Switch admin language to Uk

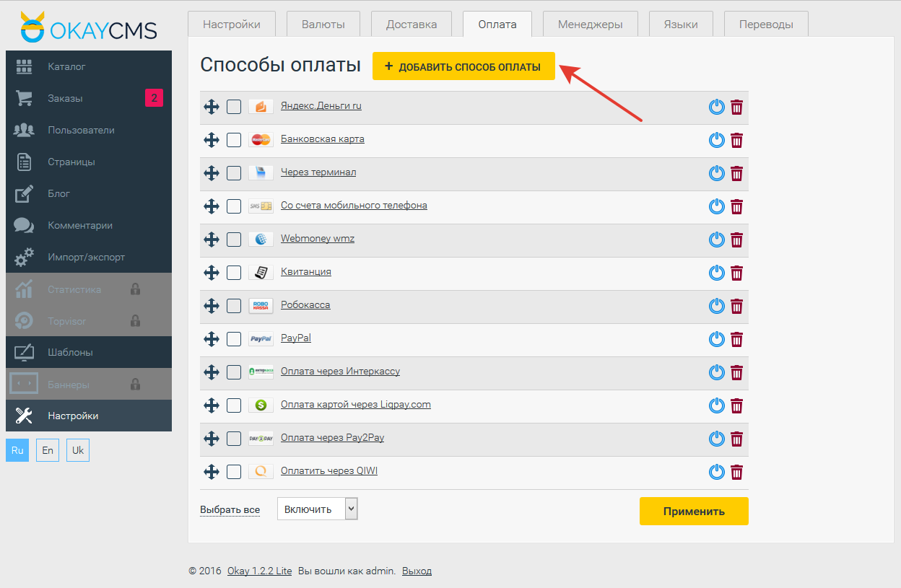78,450
